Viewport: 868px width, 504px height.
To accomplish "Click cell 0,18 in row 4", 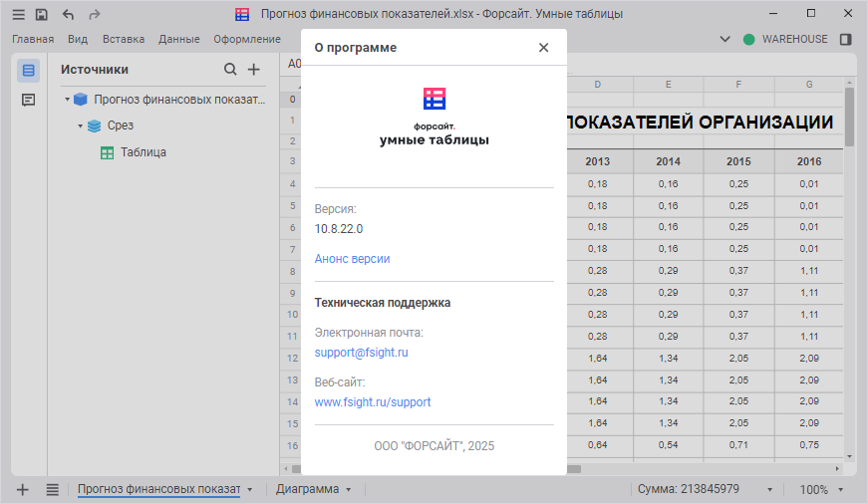I will tap(597, 183).
